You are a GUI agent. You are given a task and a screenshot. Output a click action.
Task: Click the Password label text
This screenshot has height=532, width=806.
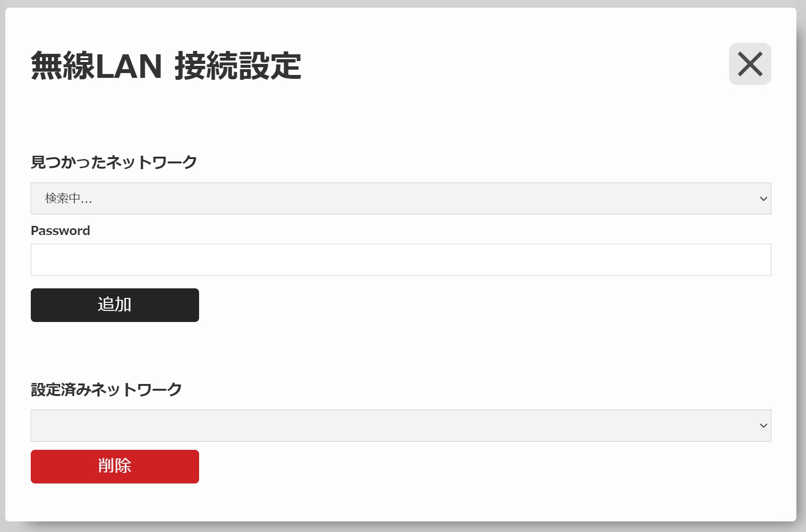[60, 231]
